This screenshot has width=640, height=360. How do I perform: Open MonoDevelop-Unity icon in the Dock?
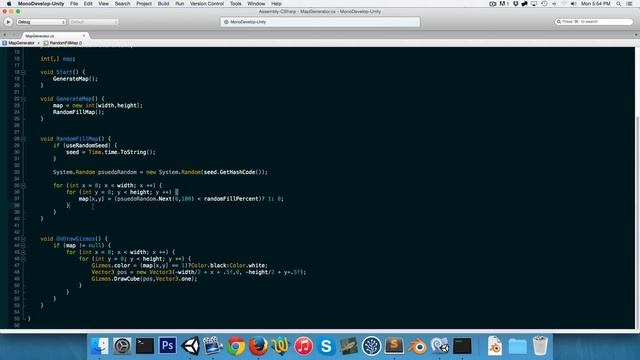(440, 346)
